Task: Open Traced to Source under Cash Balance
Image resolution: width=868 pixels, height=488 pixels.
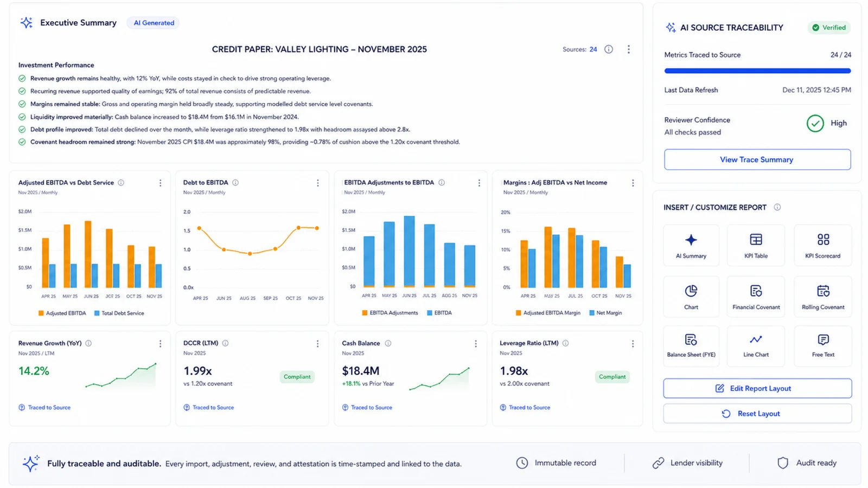Action: 367,407
